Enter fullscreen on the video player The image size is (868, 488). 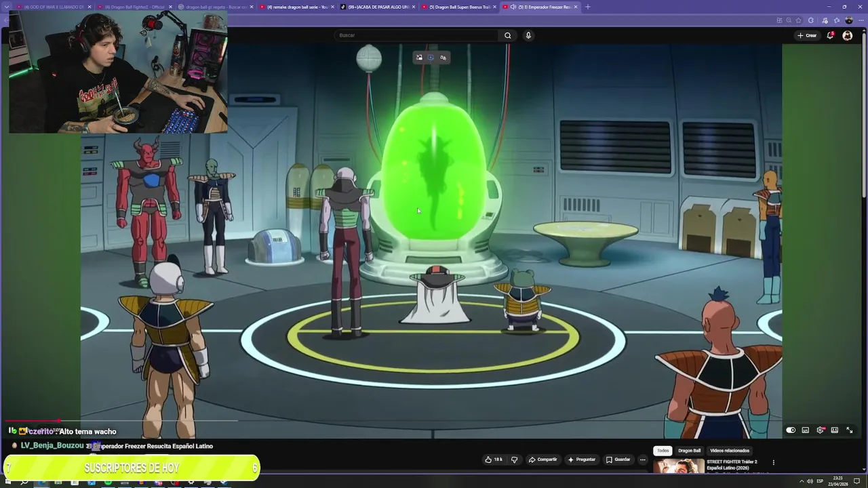(x=849, y=430)
